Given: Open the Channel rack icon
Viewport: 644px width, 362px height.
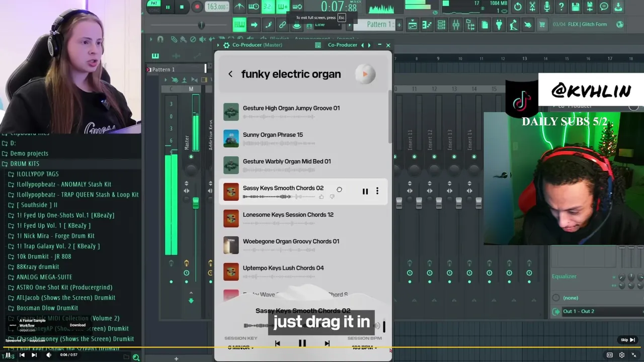Looking at the screenshot, I should [441, 25].
